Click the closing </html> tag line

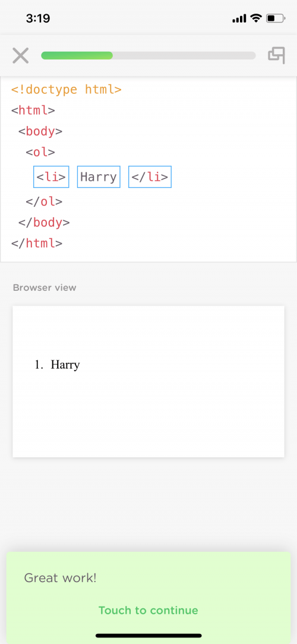click(36, 243)
